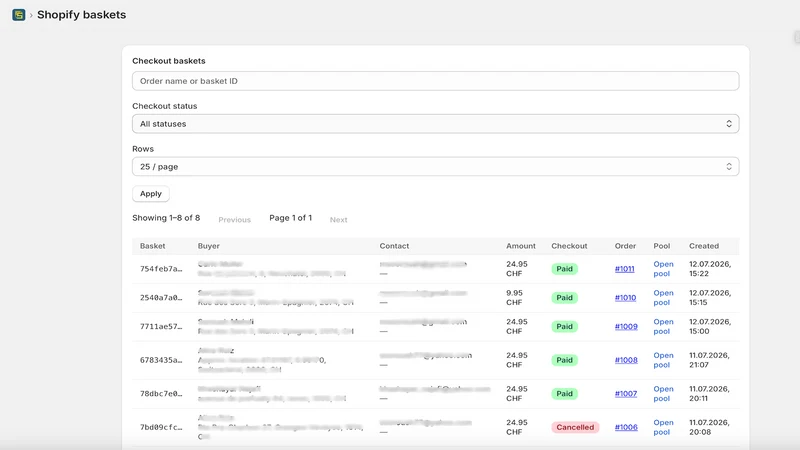Screen dimensions: 800x450
Task: Click the Pool column header
Action: click(662, 246)
